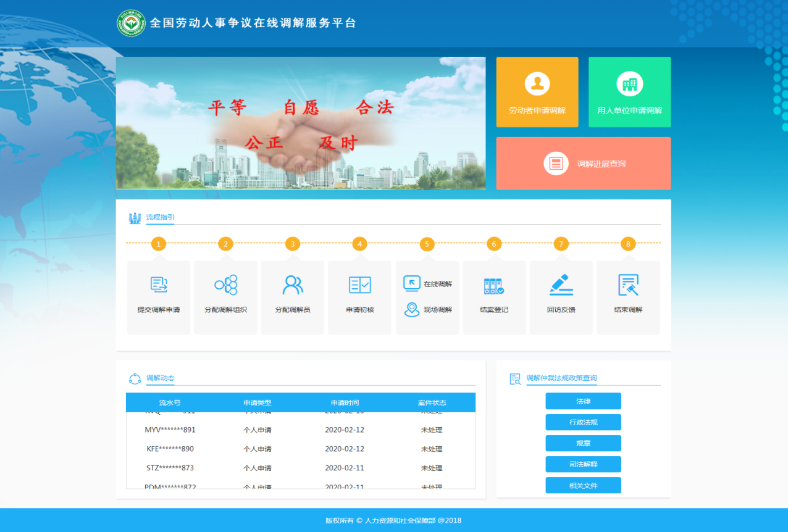The width and height of the screenshot is (788, 532).
Task: Open 用人单位申请调解 green button
Action: point(629,92)
